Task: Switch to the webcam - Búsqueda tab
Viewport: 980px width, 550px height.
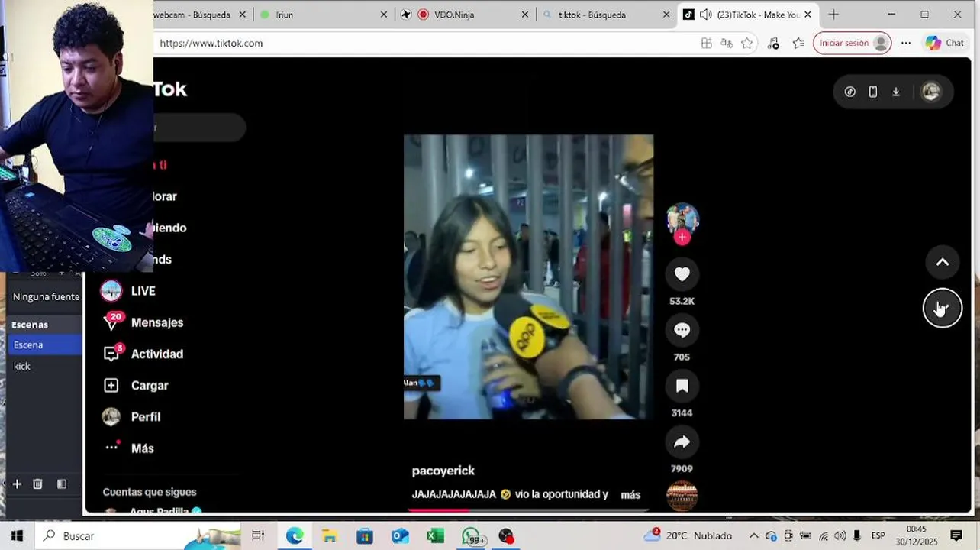Action: (193, 15)
